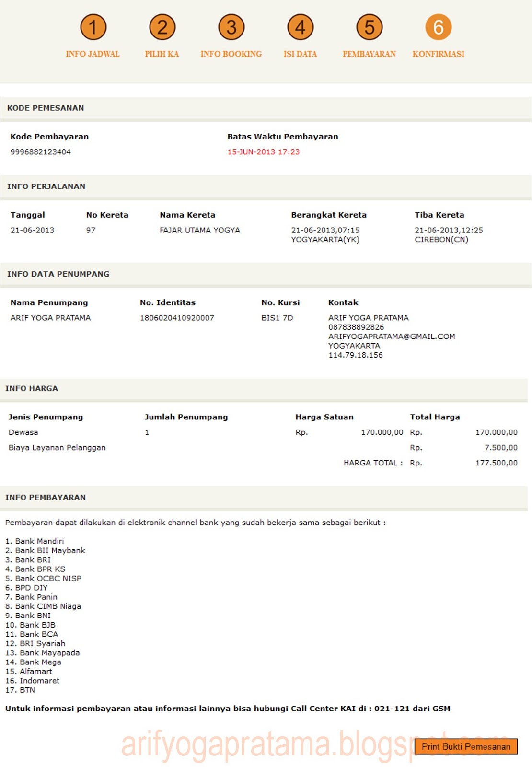
Task: Click travel date 21-06-2013 under Tanggal
Action: [32, 230]
